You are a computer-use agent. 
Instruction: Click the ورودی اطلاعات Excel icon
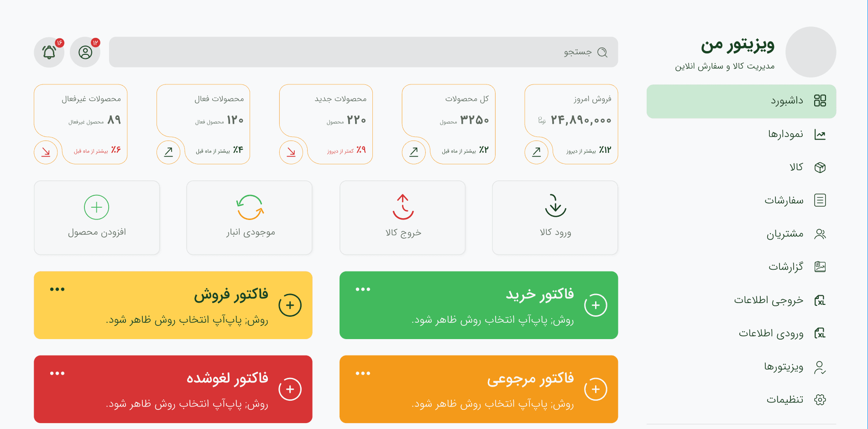(820, 334)
